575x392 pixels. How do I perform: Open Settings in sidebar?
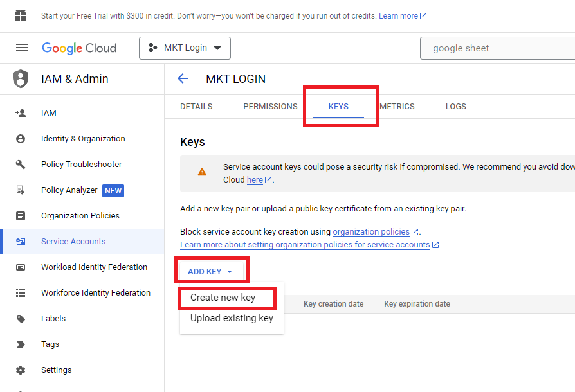click(57, 370)
